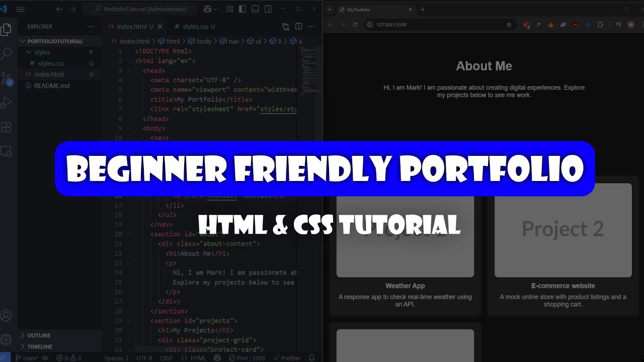Image resolution: width=644 pixels, height=362 pixels.
Task: Expand the TIMELINE section
Action: pos(40,346)
